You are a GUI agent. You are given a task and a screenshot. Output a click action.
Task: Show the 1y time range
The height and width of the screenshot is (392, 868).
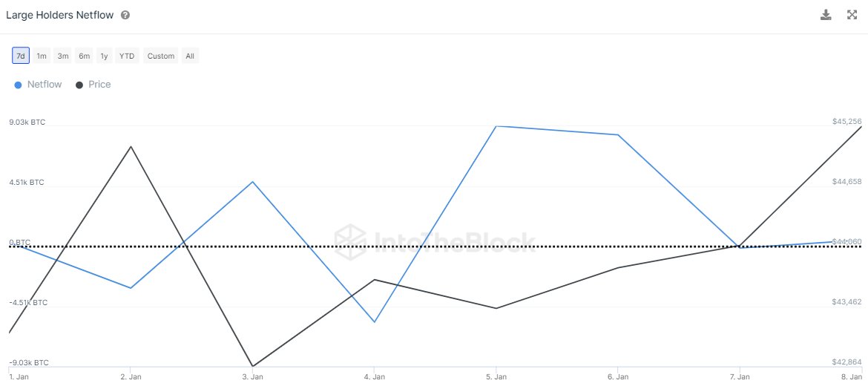(x=105, y=56)
